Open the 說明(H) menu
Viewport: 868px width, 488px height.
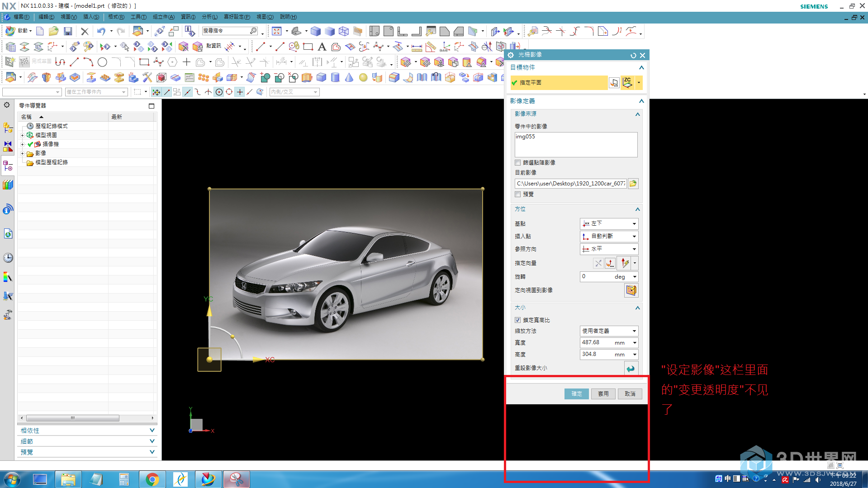click(x=288, y=17)
